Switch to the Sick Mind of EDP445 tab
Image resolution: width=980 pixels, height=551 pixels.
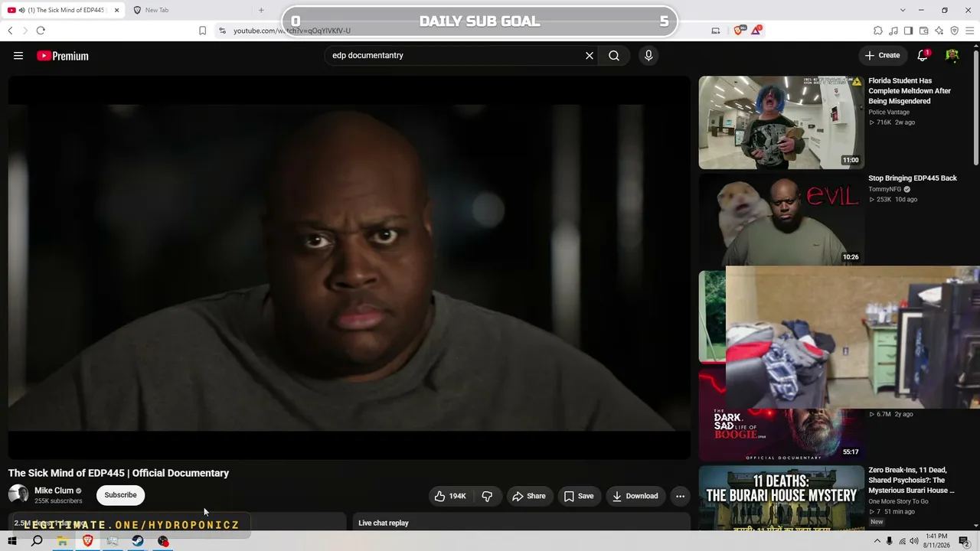click(64, 10)
